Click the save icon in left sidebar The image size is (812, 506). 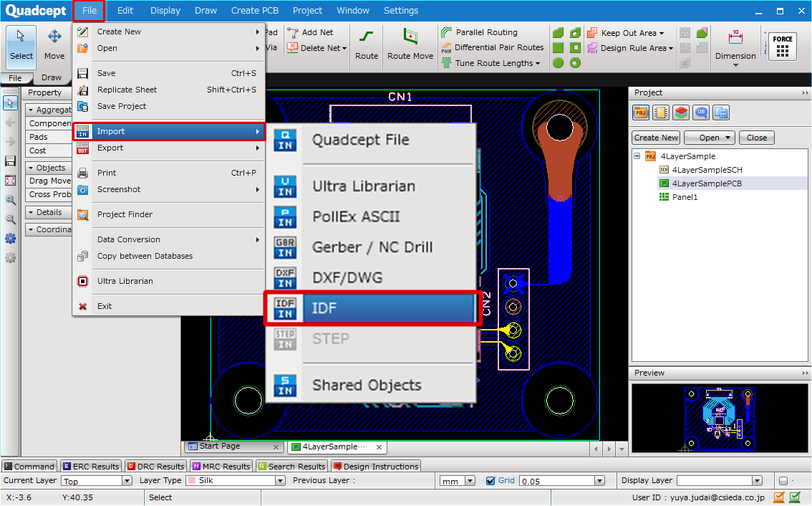[x=10, y=161]
